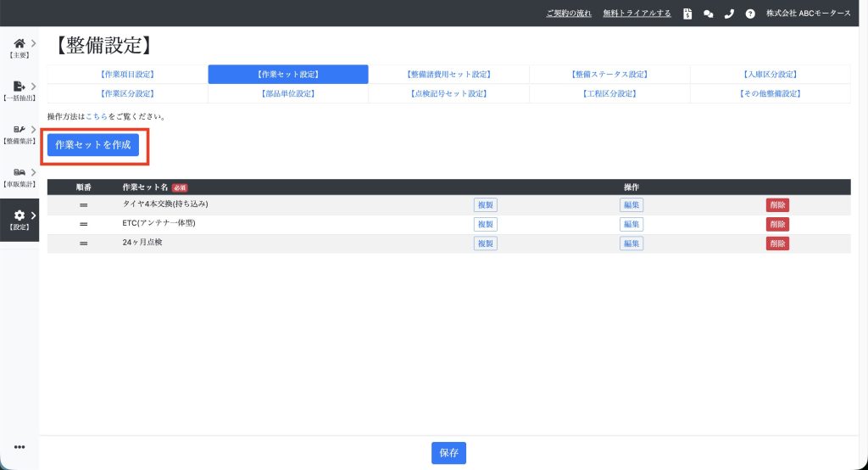The width and height of the screenshot is (868, 470).
Task: Click 削除 for the タイヤ4本交換 row
Action: 777,204
